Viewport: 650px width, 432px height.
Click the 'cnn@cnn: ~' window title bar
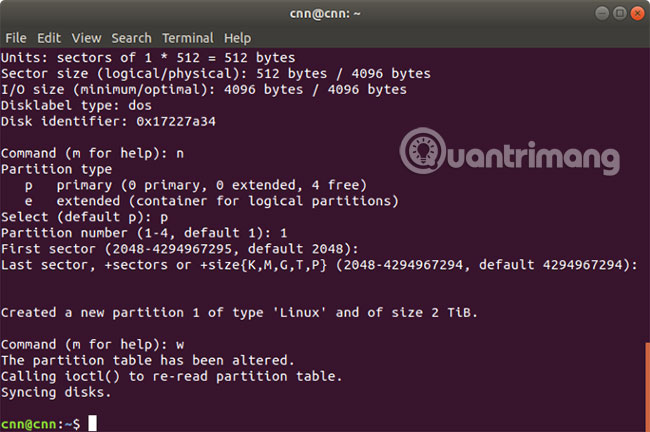click(x=324, y=13)
